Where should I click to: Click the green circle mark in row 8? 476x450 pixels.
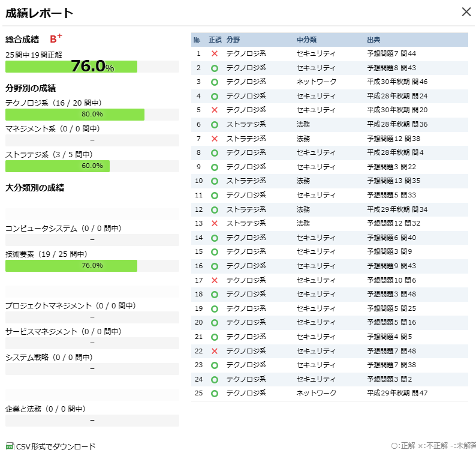tap(215, 153)
